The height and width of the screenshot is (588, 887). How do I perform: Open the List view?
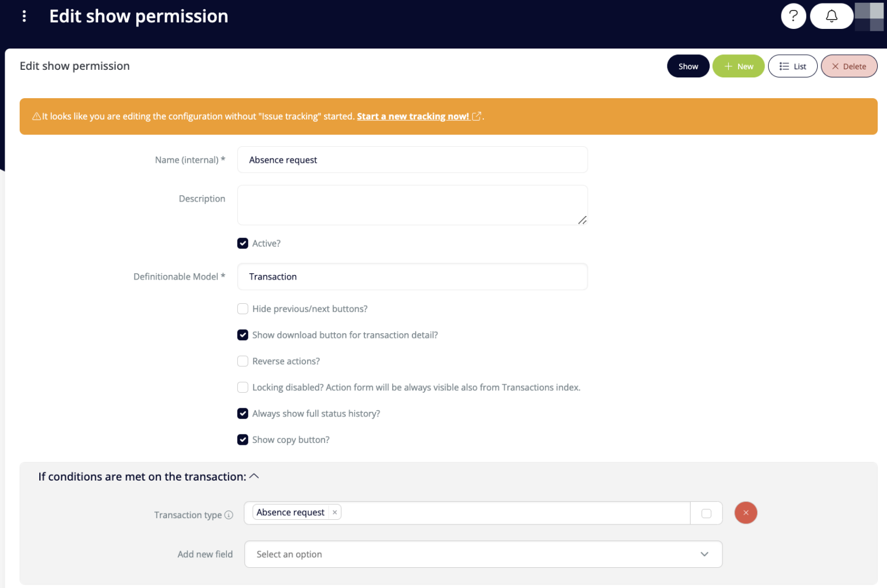(792, 66)
